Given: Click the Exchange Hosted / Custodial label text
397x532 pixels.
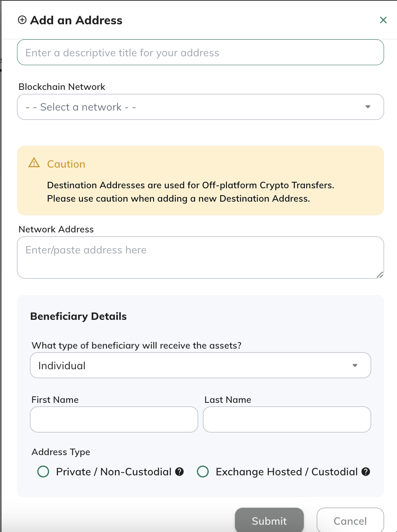Looking at the screenshot, I should (287, 472).
